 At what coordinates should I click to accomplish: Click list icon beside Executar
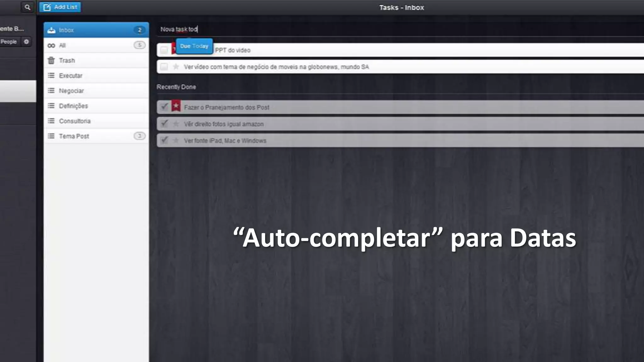[x=51, y=75]
